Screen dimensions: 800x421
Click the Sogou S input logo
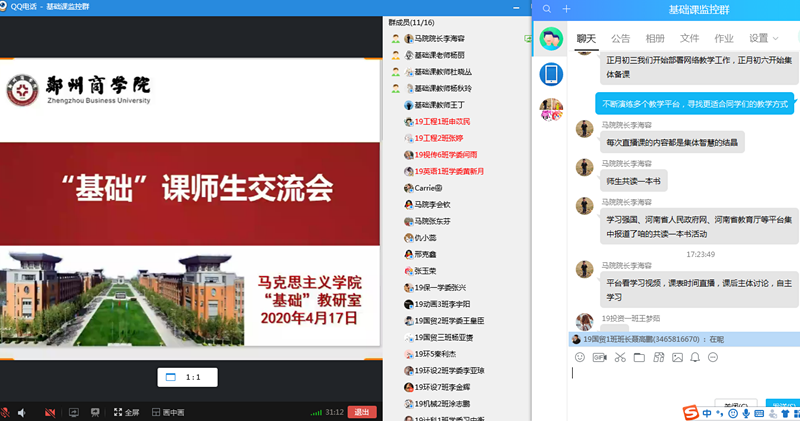(690, 412)
